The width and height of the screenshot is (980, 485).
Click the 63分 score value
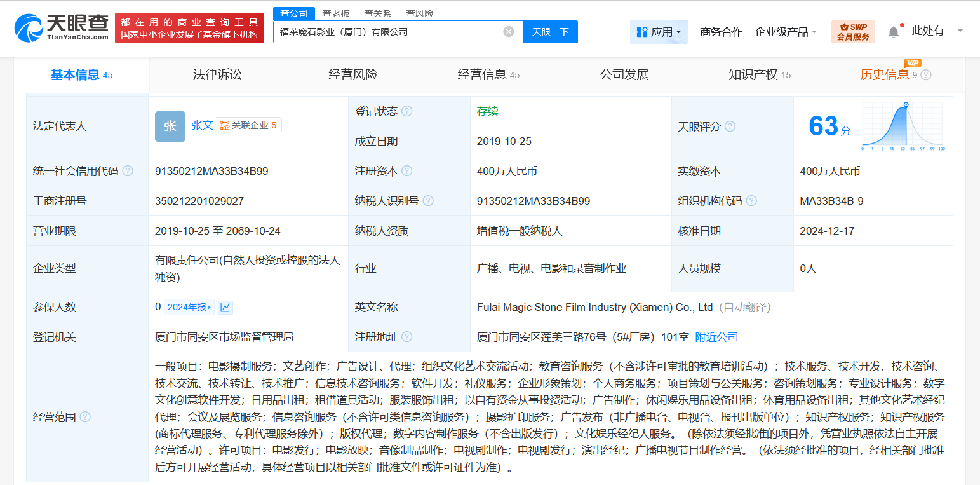coord(829,126)
